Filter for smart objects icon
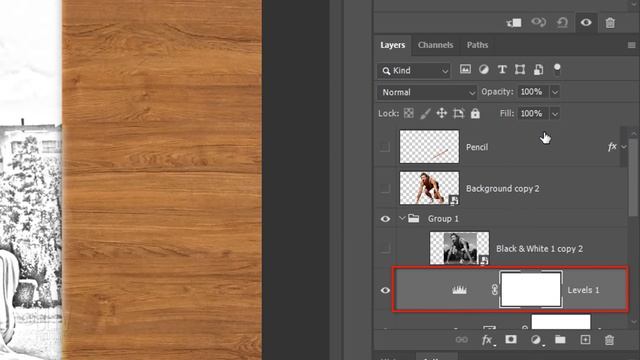The width and height of the screenshot is (640, 360). pos(538,69)
